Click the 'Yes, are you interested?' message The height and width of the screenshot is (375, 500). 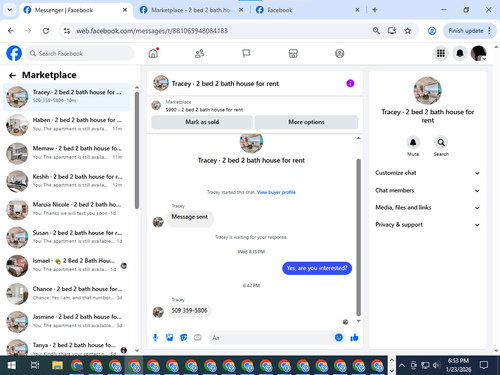(317, 268)
